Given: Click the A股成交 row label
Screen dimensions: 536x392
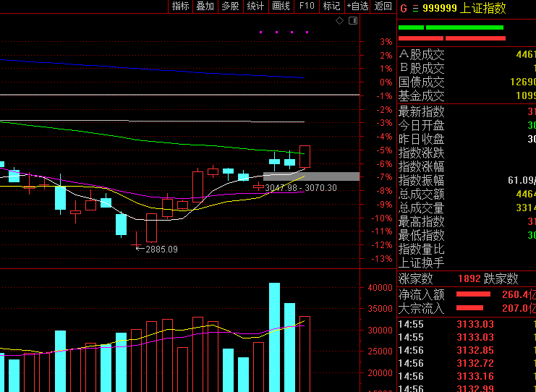Looking at the screenshot, I should click(422, 55).
